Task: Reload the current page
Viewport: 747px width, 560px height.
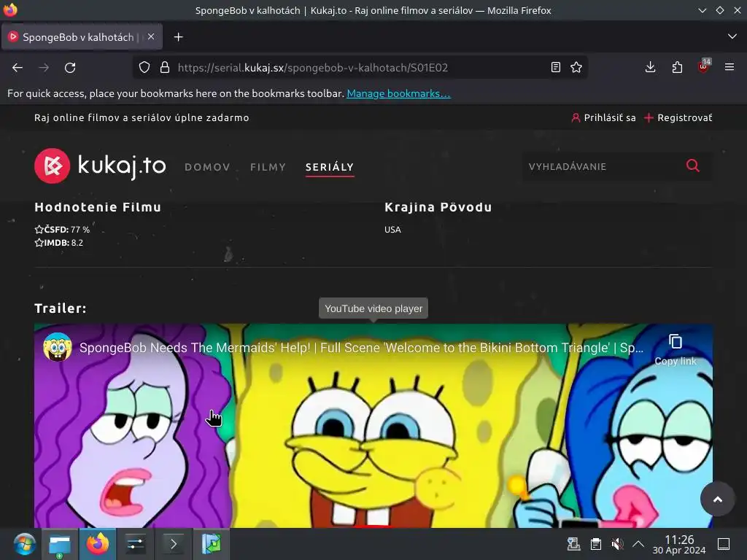Action: (70, 68)
